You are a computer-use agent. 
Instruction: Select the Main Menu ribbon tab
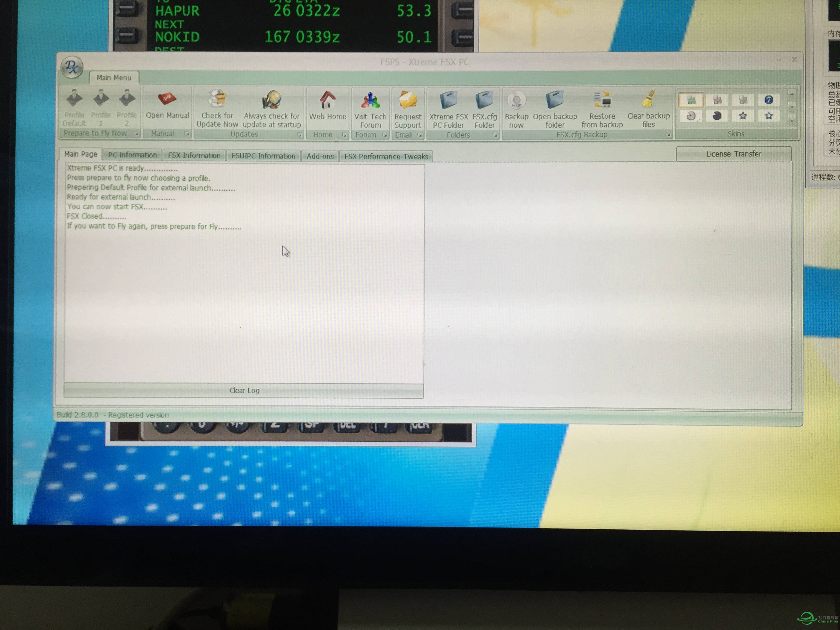(x=114, y=77)
